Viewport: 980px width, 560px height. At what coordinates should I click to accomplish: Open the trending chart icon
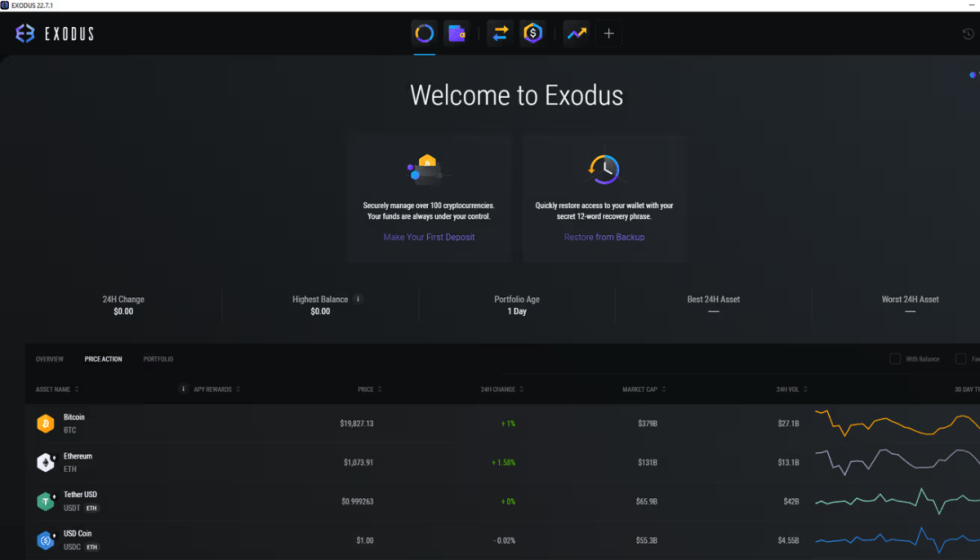[576, 33]
